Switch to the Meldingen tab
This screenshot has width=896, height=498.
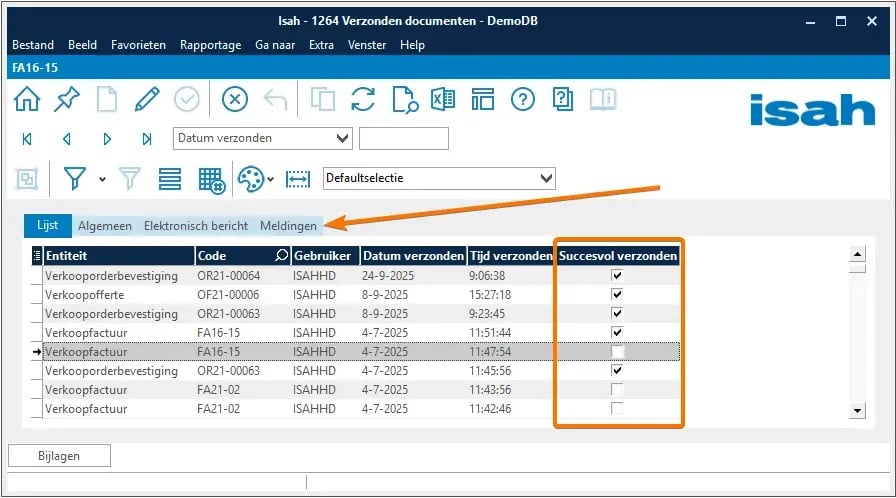tap(288, 226)
